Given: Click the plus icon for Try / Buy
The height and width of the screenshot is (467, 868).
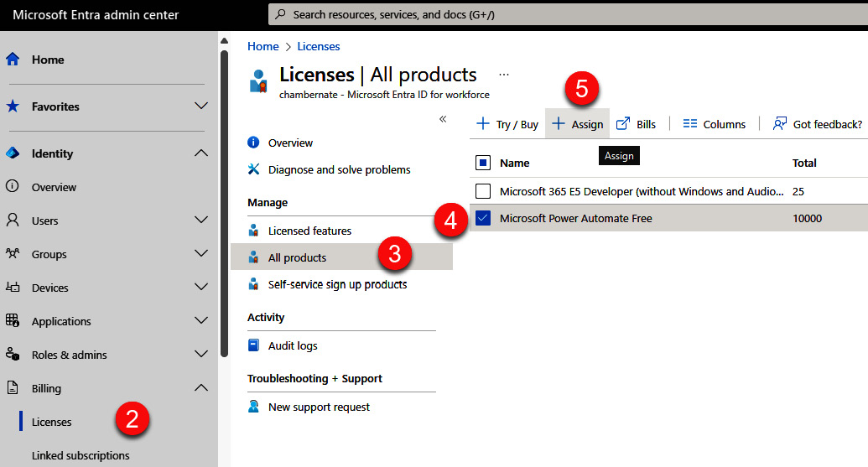Looking at the screenshot, I should click(483, 123).
